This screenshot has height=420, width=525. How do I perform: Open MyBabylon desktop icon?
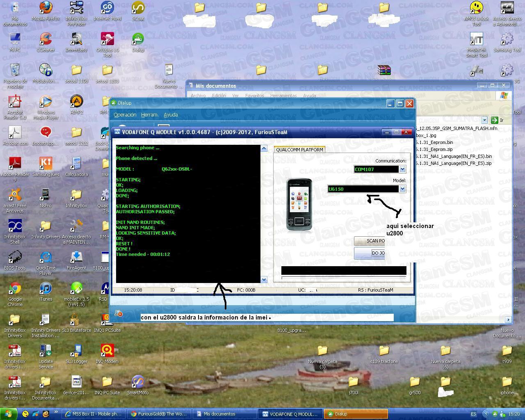tap(46, 73)
